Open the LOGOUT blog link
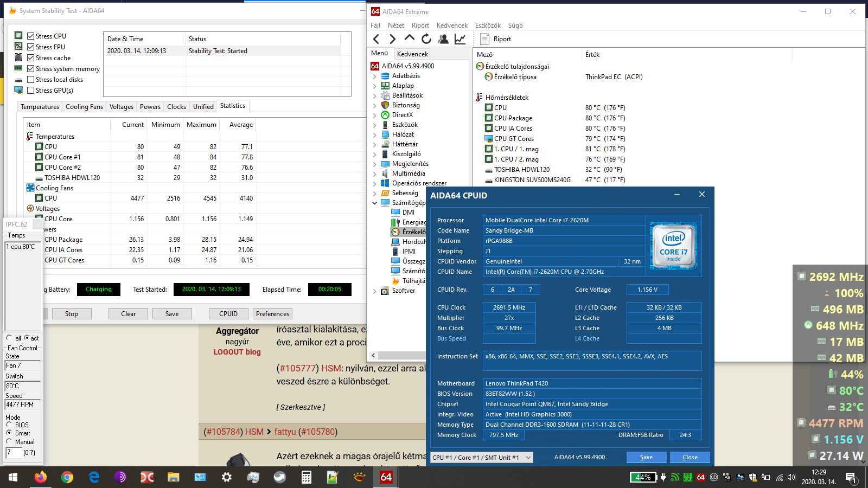Image resolution: width=868 pixels, height=488 pixels. click(237, 352)
